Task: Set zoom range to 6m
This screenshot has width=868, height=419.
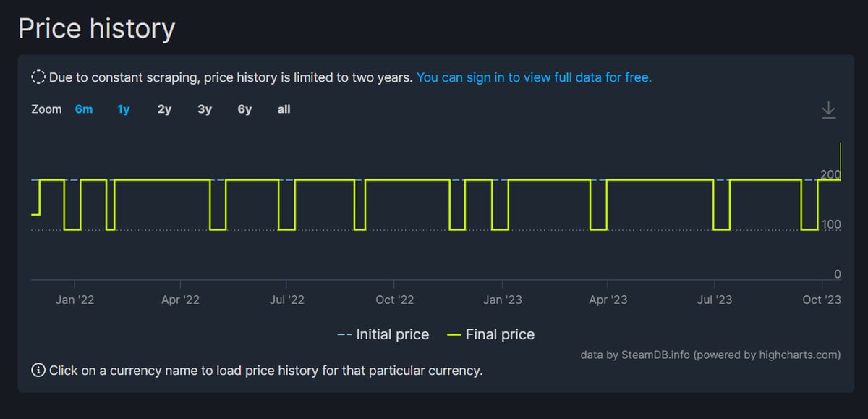Action: (84, 109)
